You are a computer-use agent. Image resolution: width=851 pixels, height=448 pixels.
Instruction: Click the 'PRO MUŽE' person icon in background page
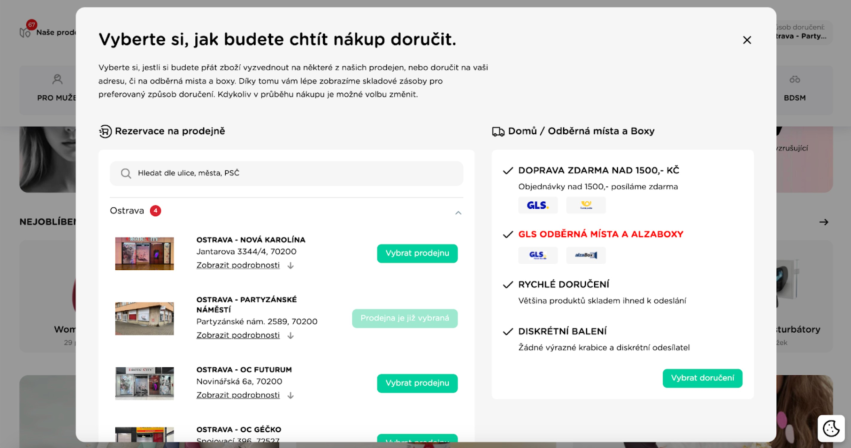57,80
